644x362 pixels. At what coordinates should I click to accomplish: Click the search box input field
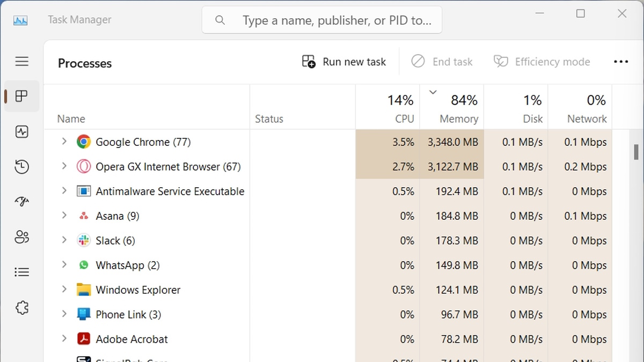pyautogui.click(x=322, y=20)
